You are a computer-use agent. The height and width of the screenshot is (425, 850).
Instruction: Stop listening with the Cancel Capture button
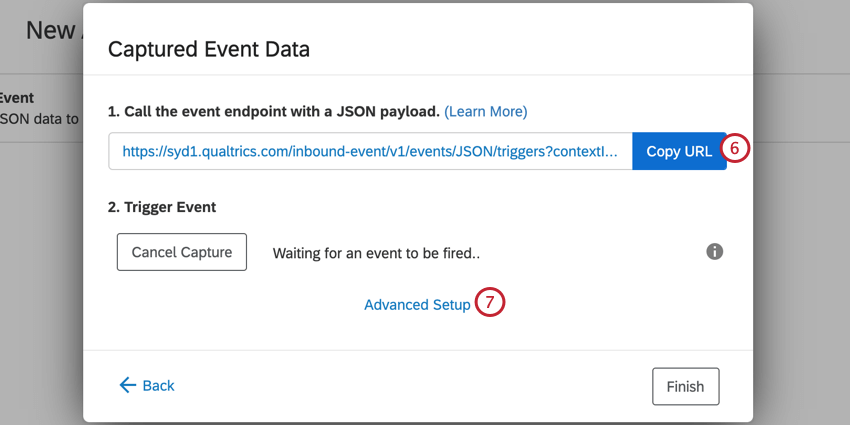coord(182,252)
